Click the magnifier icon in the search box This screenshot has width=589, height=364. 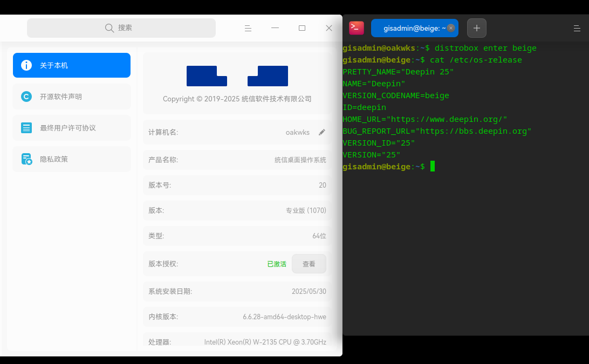[109, 28]
